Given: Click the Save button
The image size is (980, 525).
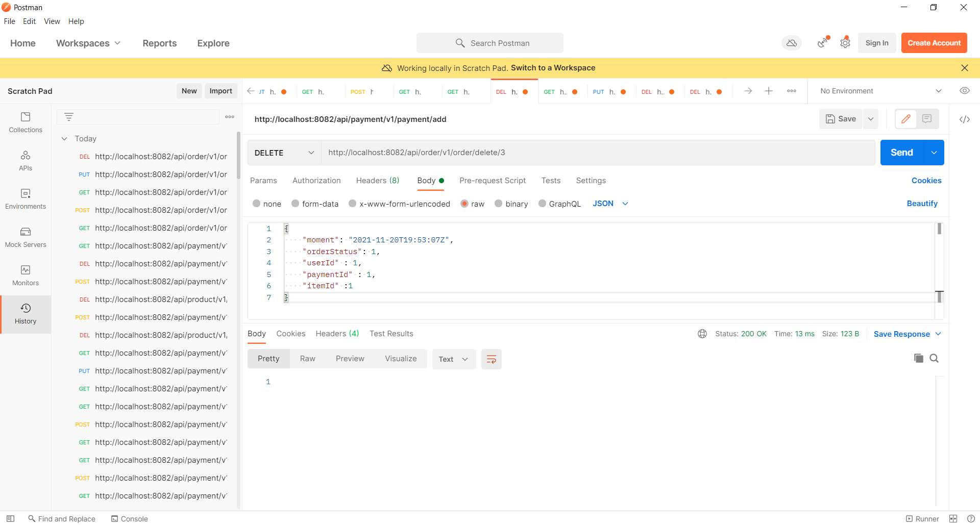Looking at the screenshot, I should (841, 119).
